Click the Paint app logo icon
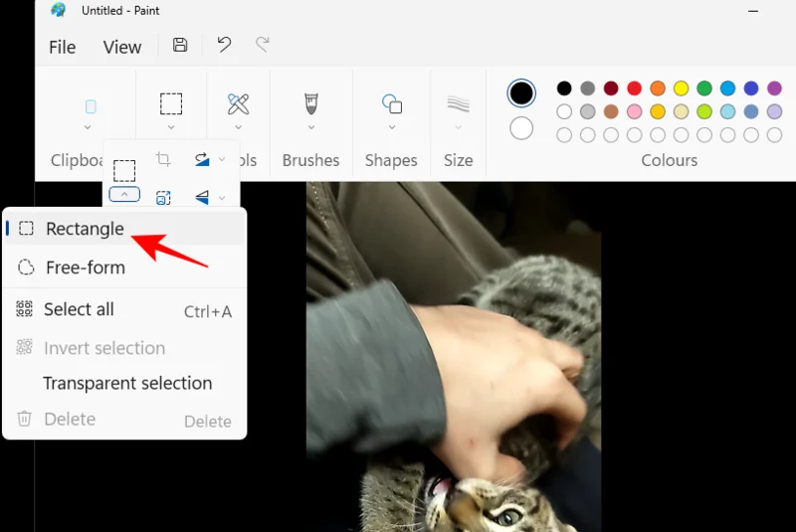Viewport: 796px width, 532px height. coord(59,10)
